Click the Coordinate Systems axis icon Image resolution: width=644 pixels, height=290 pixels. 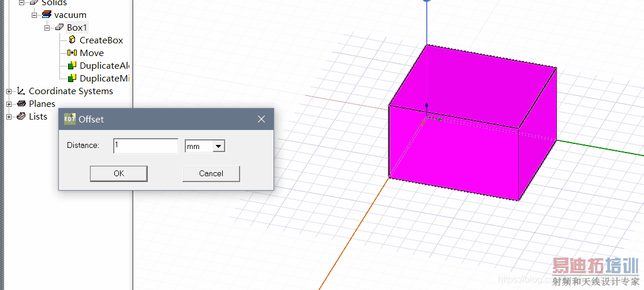pyautogui.click(x=21, y=91)
